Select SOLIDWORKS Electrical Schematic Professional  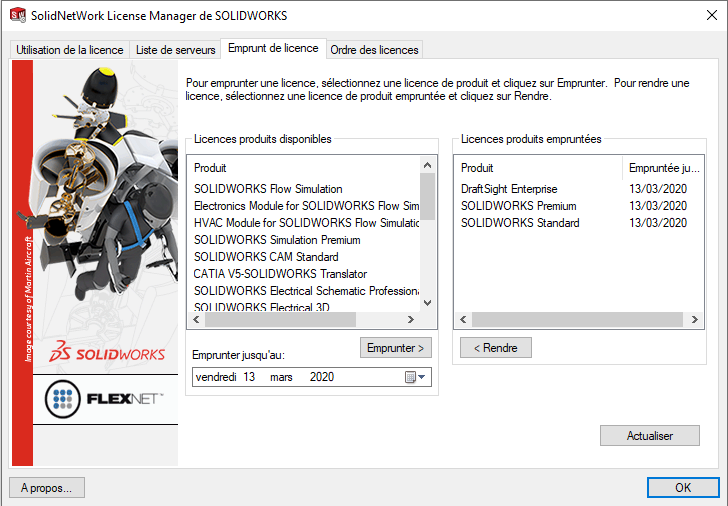(x=306, y=291)
